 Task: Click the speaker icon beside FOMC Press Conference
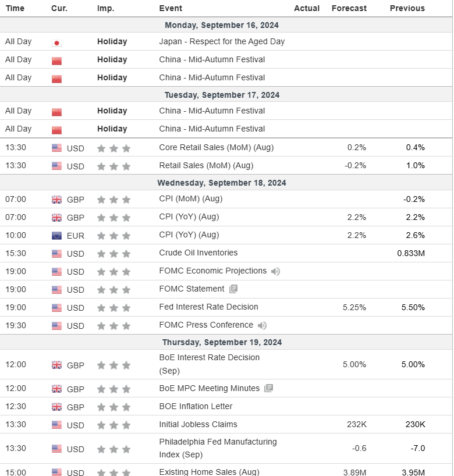(x=263, y=325)
